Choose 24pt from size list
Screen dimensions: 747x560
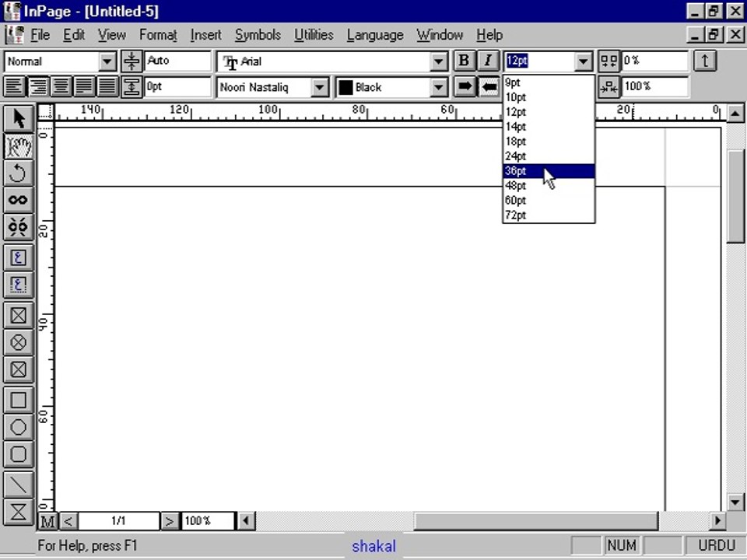coord(549,156)
